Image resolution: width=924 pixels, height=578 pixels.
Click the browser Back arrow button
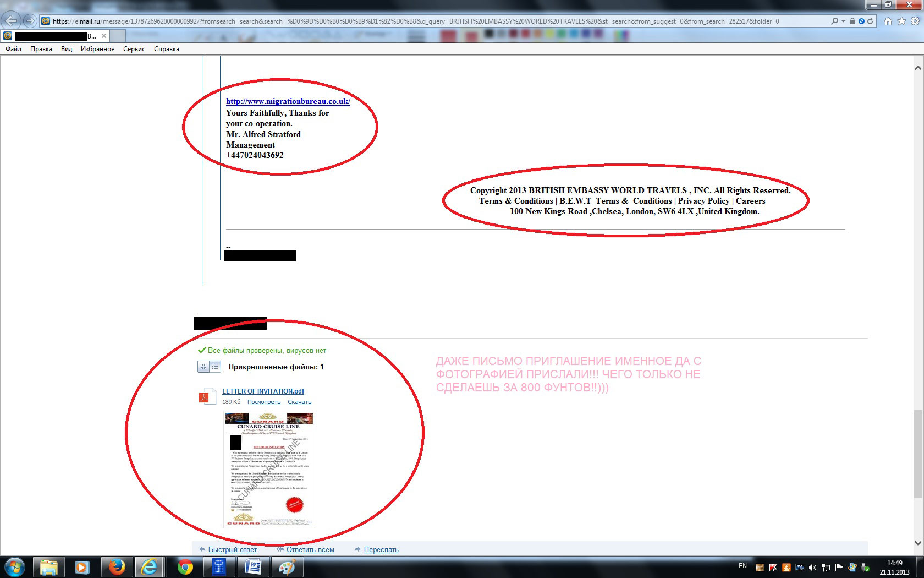pyautogui.click(x=12, y=21)
